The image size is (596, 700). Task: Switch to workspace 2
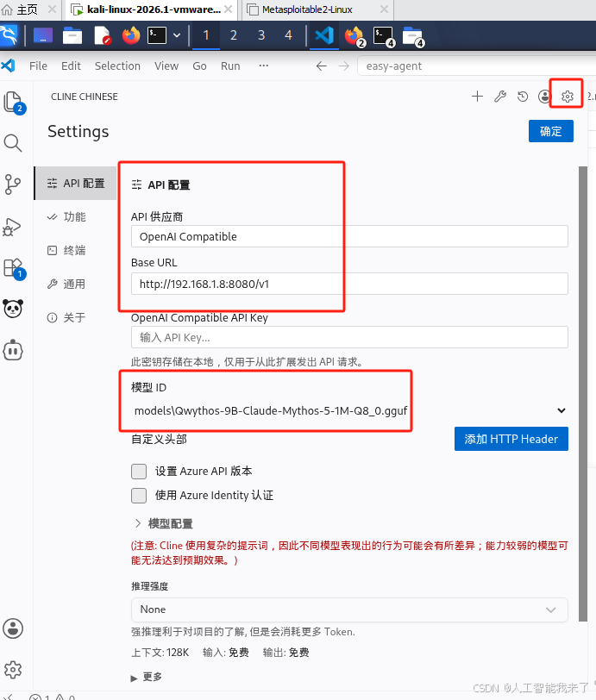pos(233,35)
